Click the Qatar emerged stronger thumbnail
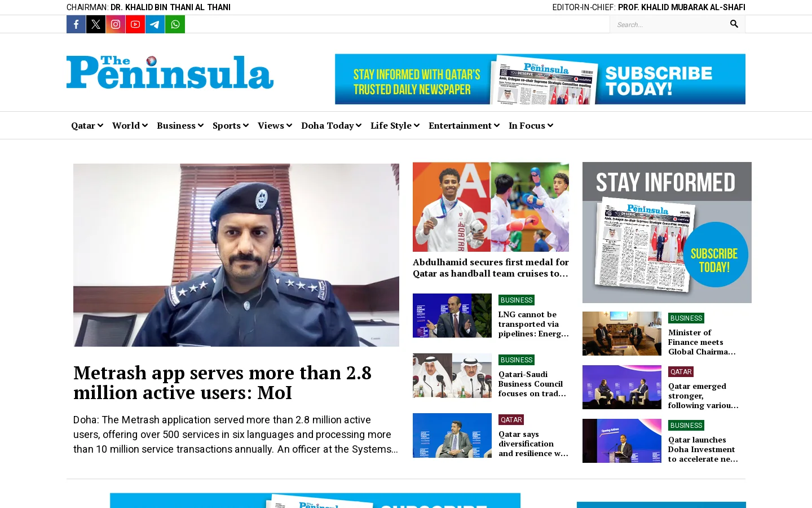The image size is (812, 508). (x=622, y=387)
